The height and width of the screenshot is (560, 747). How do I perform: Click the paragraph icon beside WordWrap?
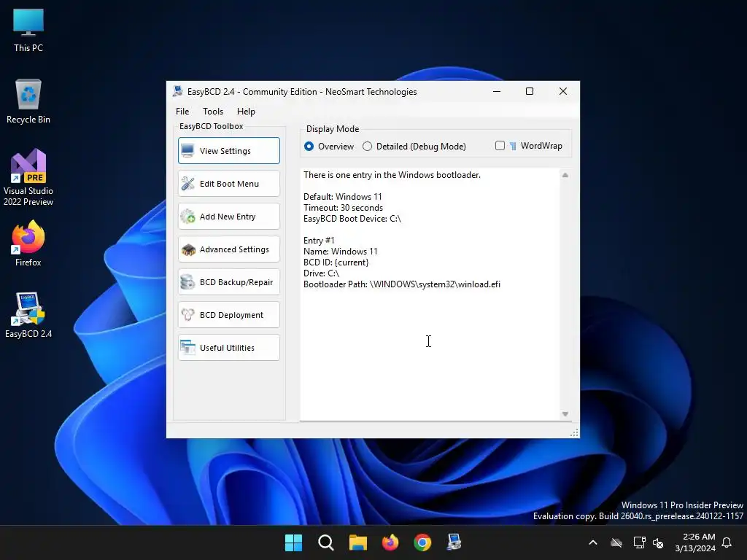coord(513,146)
